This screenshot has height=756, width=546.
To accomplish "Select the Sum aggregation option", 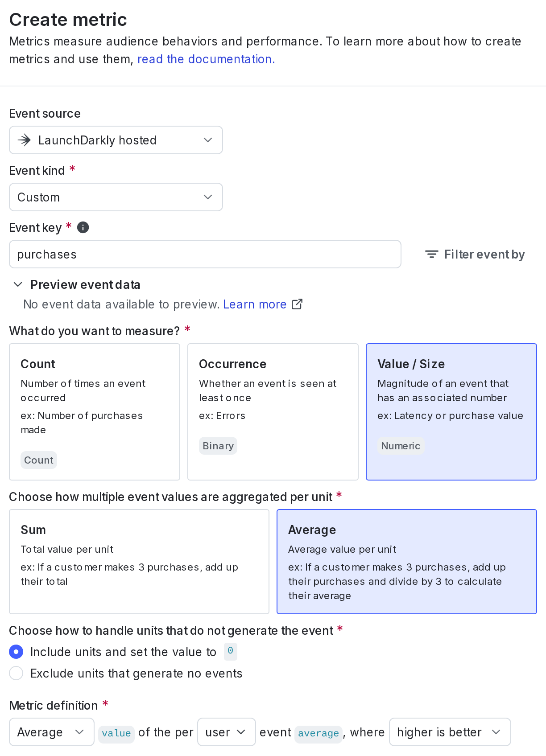I will point(139,562).
